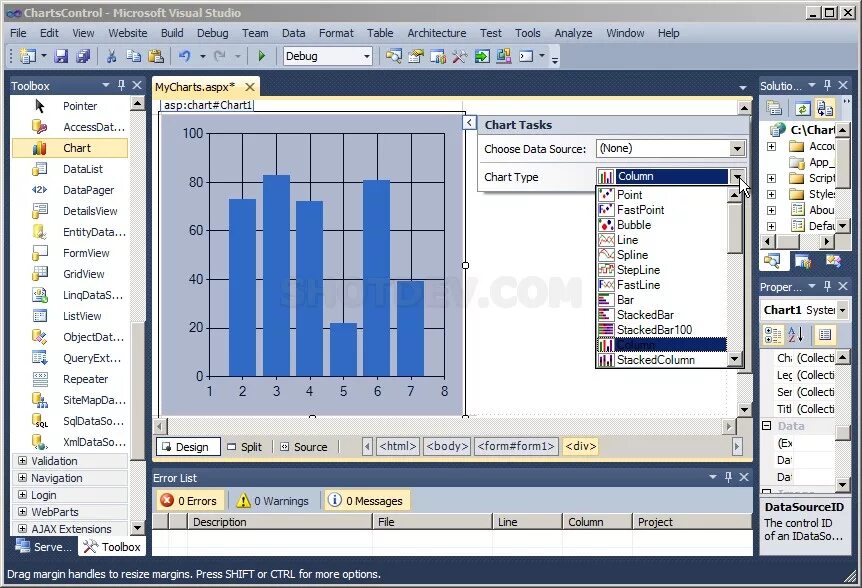Click the Save All icon
This screenshot has height=588, width=862.
coord(83,56)
